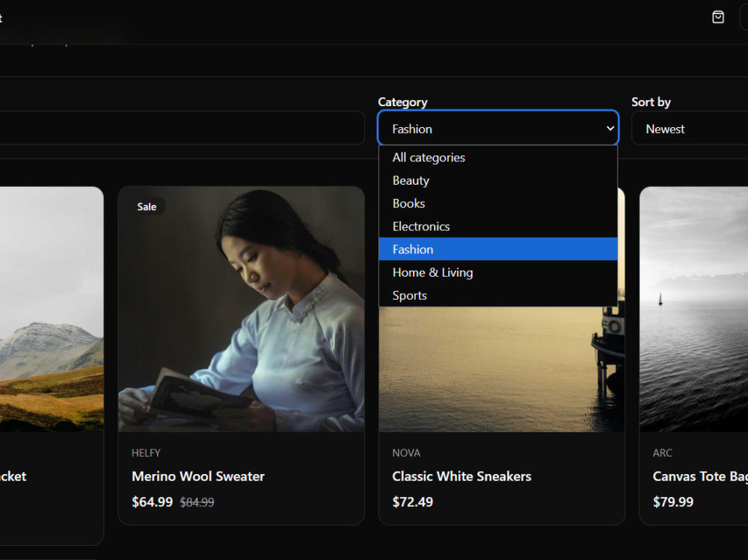Click NOVA brand label

[x=406, y=452]
